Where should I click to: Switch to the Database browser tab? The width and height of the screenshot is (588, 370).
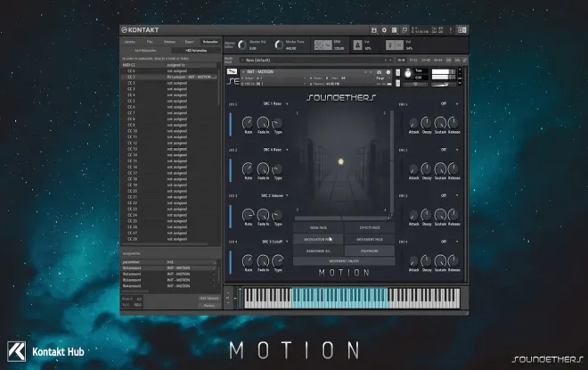point(169,42)
